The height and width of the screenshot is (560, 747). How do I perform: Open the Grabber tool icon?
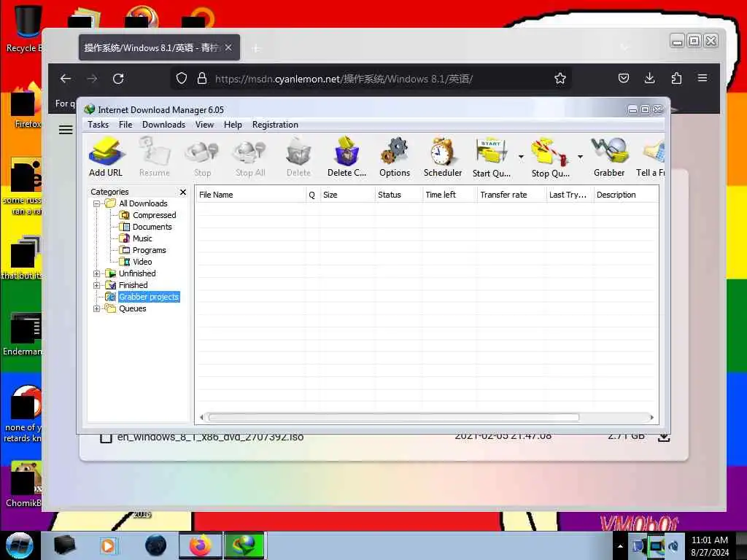609,157
